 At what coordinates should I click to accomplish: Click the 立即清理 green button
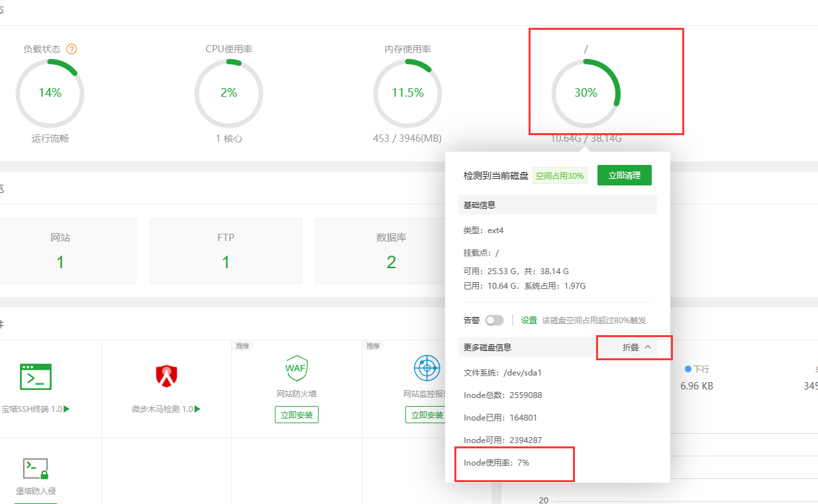click(x=625, y=176)
